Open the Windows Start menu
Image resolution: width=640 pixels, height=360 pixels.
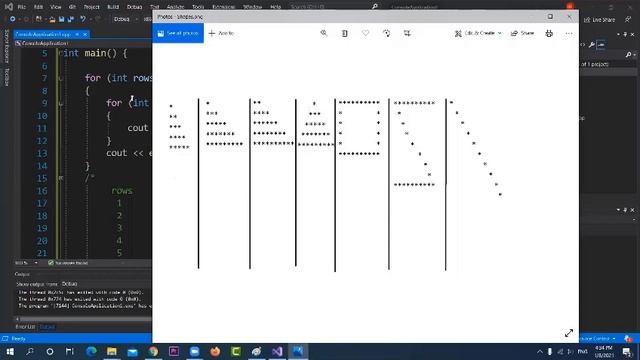coord(10,351)
